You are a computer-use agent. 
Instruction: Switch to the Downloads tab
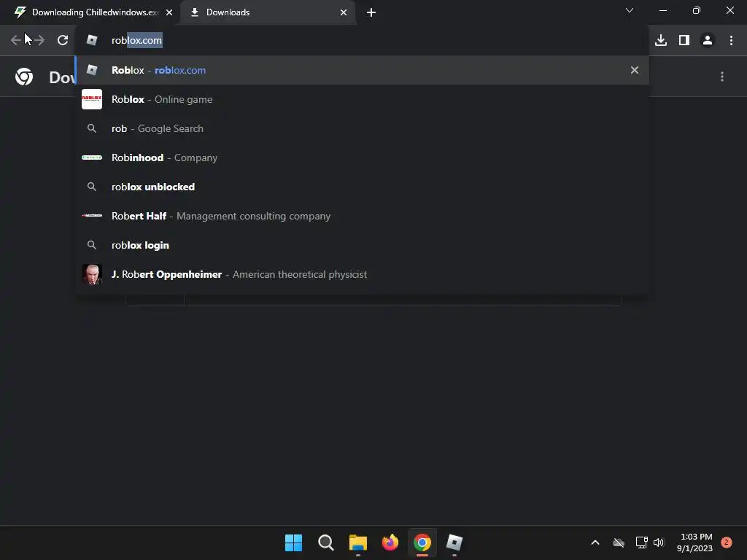pos(267,12)
